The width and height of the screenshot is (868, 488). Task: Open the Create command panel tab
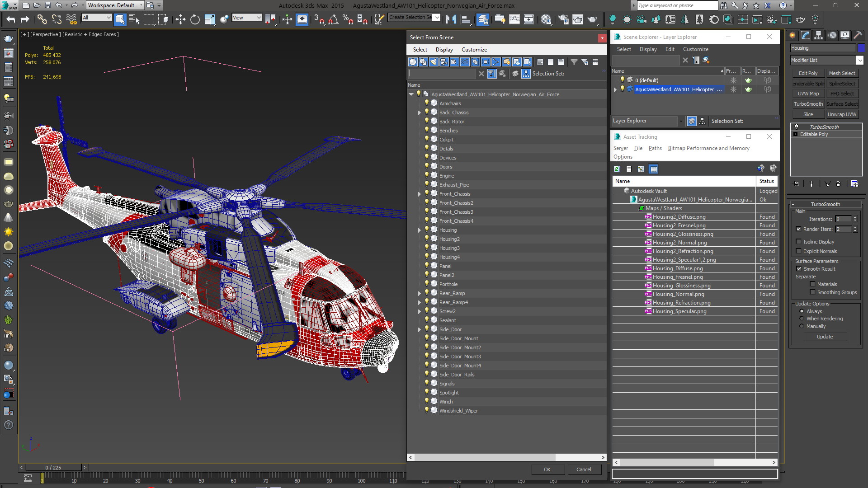tap(792, 35)
